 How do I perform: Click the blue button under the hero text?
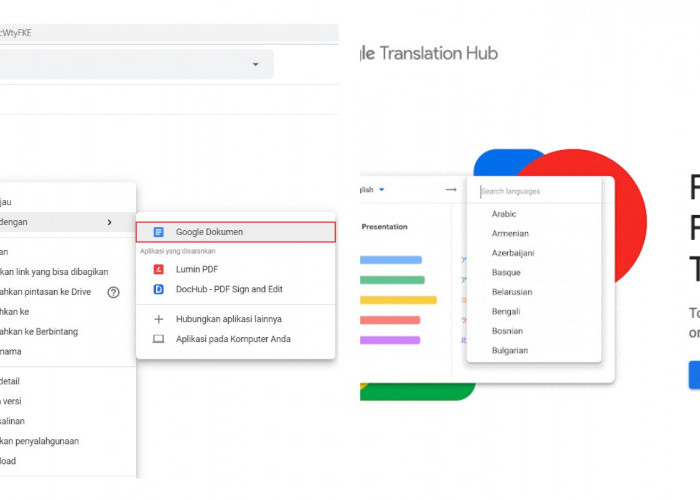coord(694,374)
